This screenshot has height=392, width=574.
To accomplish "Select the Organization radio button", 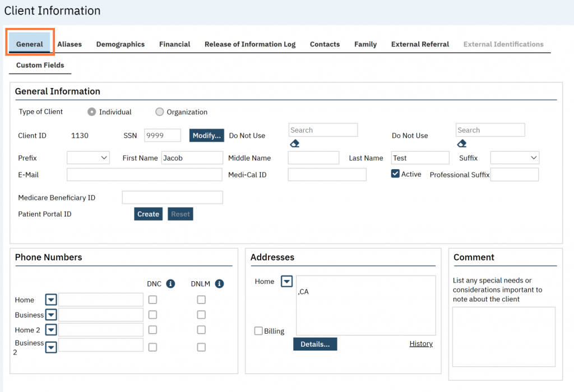I will pyautogui.click(x=160, y=112).
